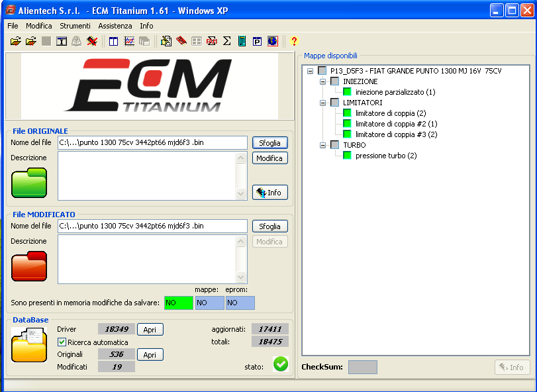Screen dimensions: 537x392
Task: Click the FAM checksum toolbar icon
Action: click(212, 42)
